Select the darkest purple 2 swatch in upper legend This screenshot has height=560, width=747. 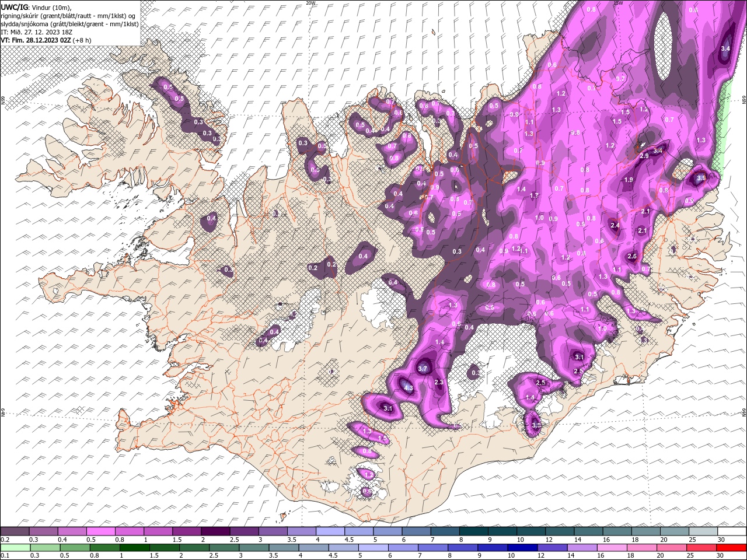[215, 531]
